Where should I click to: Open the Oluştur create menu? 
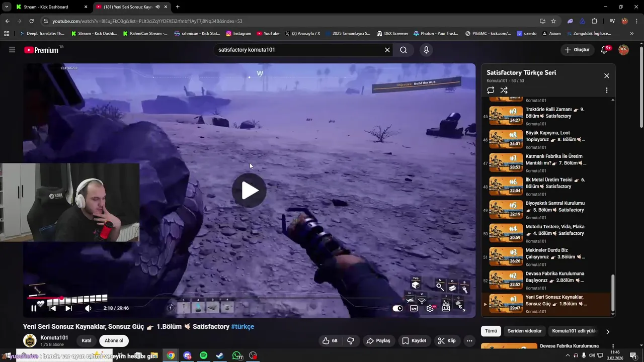coord(577,50)
